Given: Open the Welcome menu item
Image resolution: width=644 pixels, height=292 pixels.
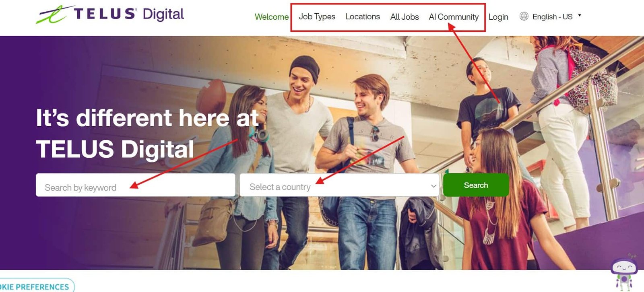Looking at the screenshot, I should 272,17.
